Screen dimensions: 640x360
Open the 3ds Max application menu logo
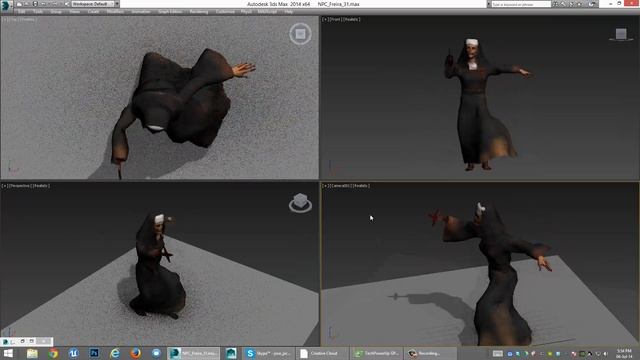(6, 5)
